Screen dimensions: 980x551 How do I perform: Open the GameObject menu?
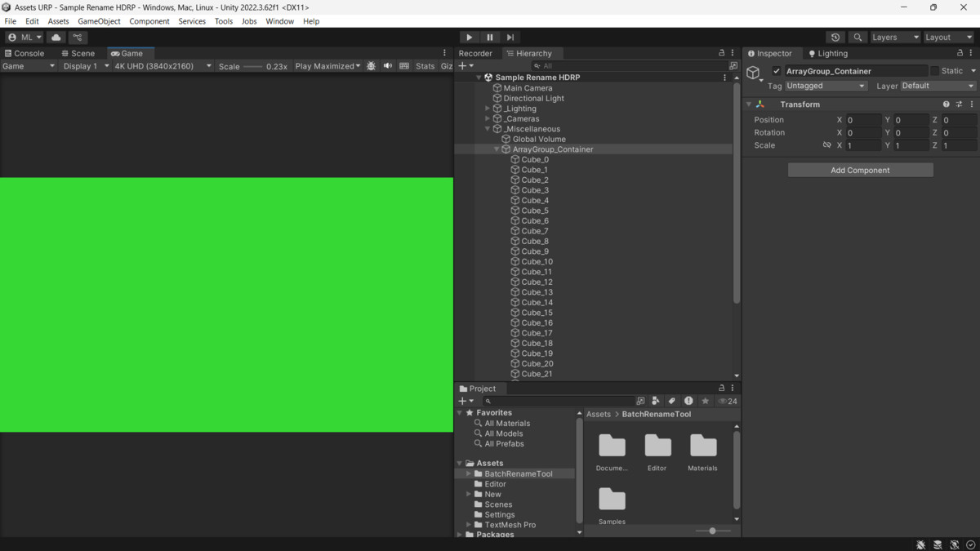(x=99, y=21)
